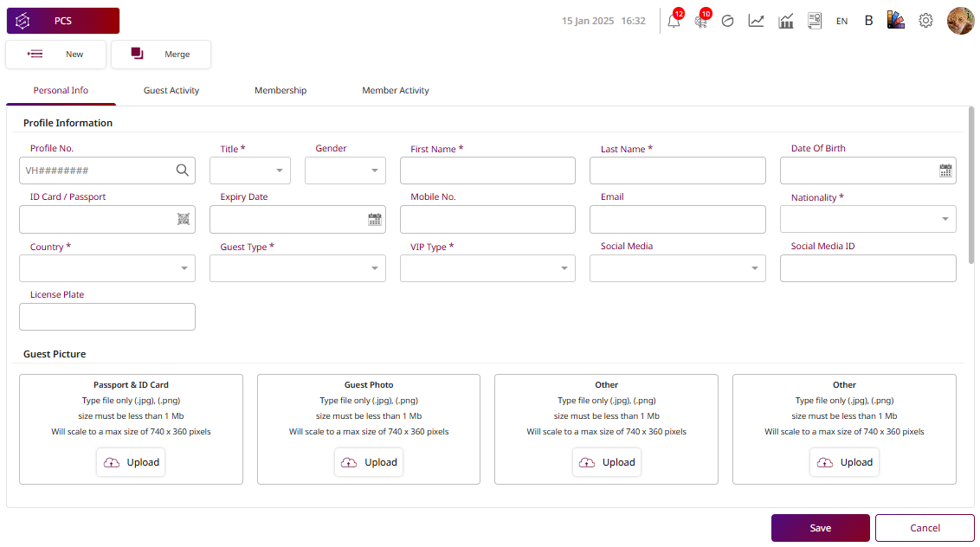This screenshot has width=980, height=547.
Task: Open the Expiry Date calendar icon
Action: pyautogui.click(x=374, y=220)
